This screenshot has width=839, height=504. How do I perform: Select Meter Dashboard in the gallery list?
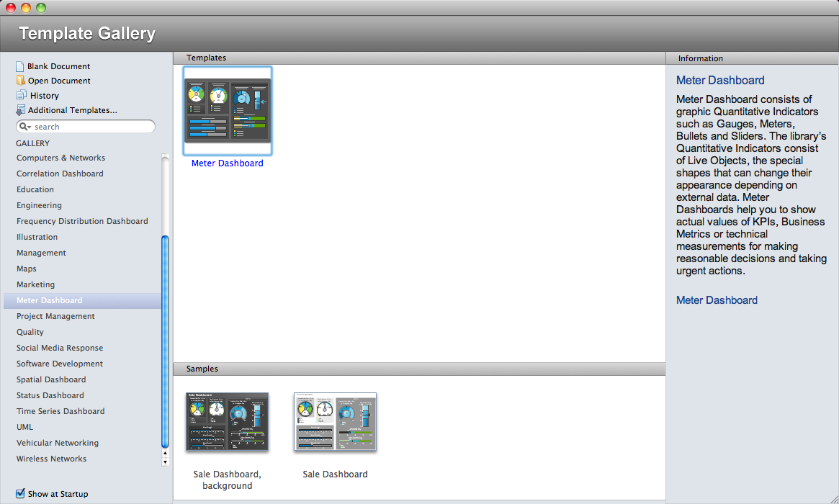pyautogui.click(x=82, y=301)
